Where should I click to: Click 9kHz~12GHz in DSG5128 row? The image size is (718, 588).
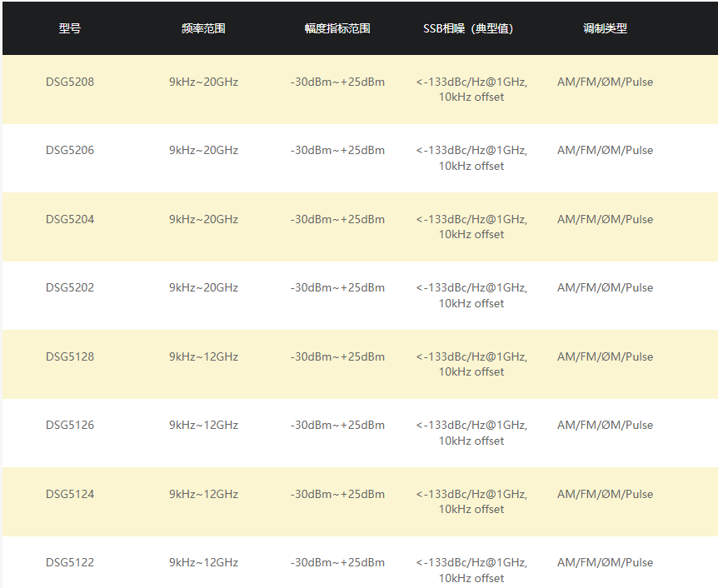(x=203, y=356)
